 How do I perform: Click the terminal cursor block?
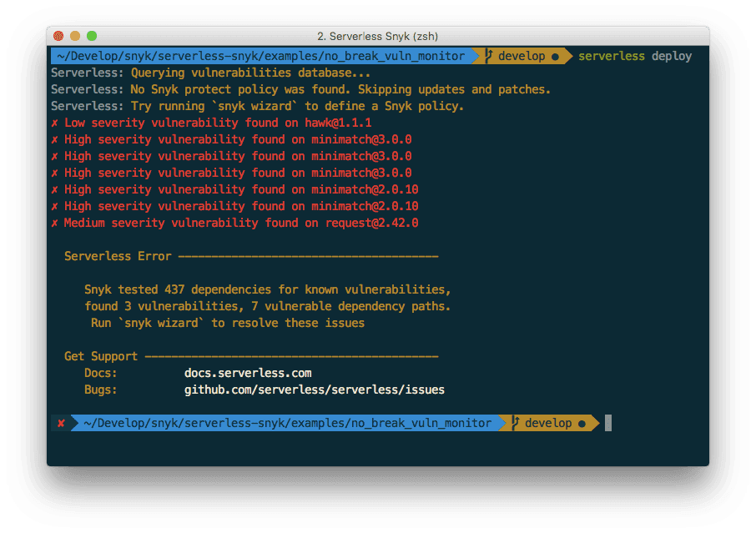coord(608,423)
